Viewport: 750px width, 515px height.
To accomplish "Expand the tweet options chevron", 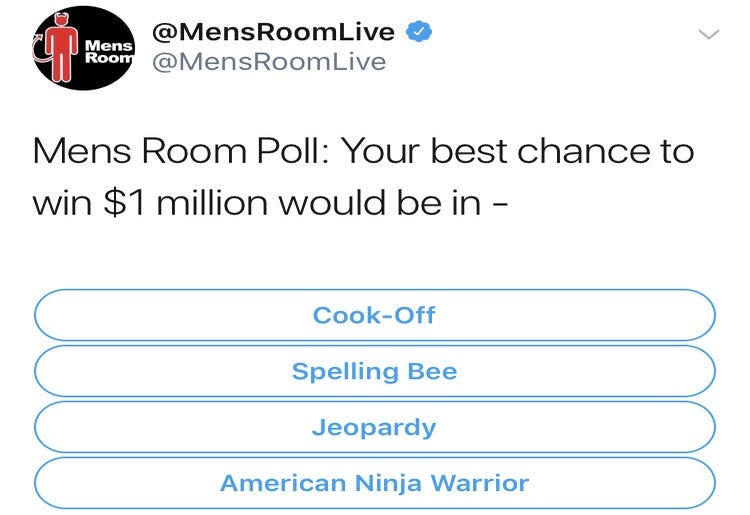I will tap(708, 34).
